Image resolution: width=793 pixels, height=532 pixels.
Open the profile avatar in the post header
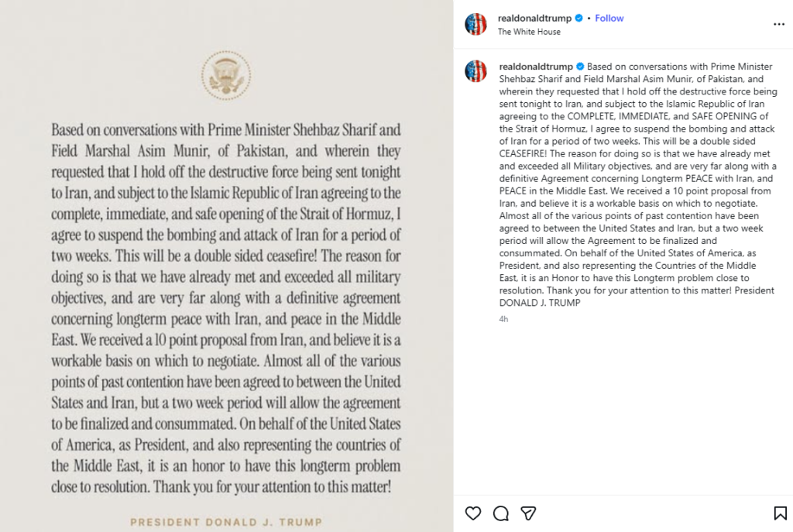click(x=475, y=24)
